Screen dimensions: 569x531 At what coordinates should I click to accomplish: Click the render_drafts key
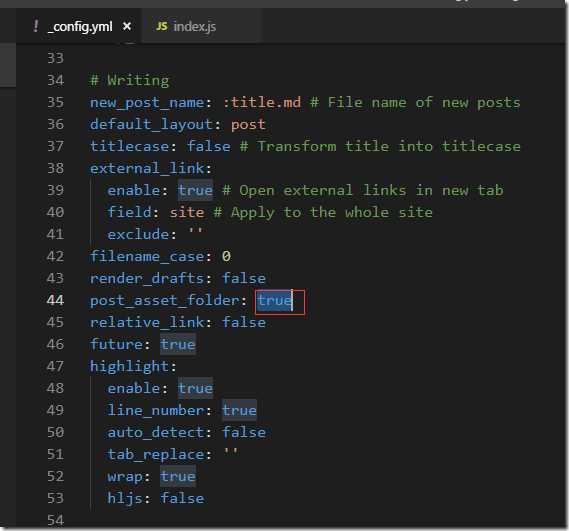[147, 278]
